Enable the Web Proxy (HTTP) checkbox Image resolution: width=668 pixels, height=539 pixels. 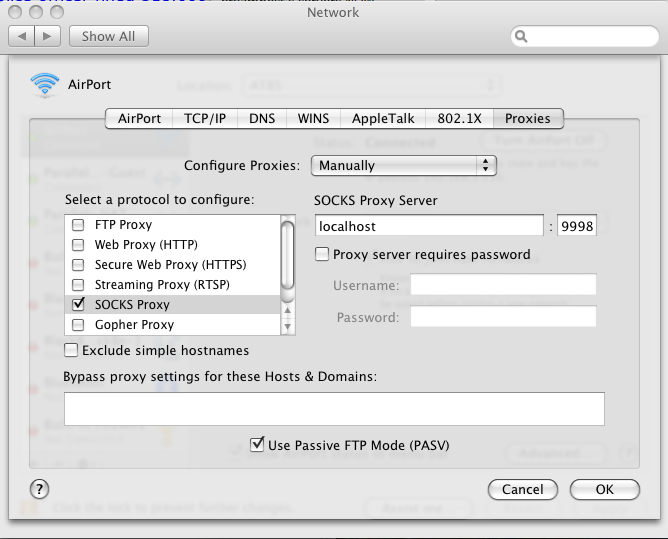point(78,245)
